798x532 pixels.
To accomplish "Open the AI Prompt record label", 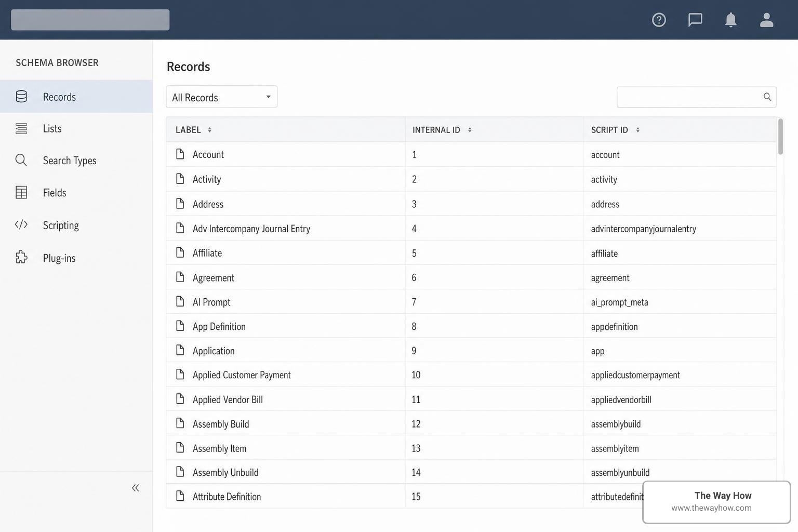I will 211,302.
